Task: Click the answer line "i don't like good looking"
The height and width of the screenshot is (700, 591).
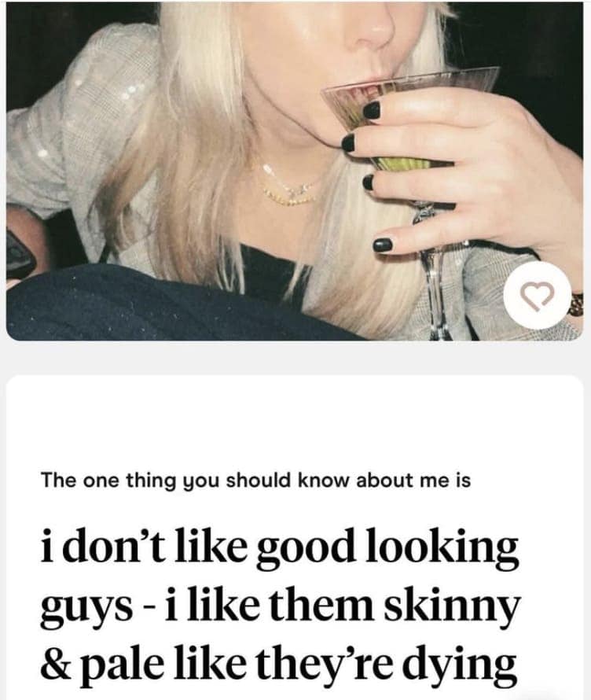Action: [279, 547]
